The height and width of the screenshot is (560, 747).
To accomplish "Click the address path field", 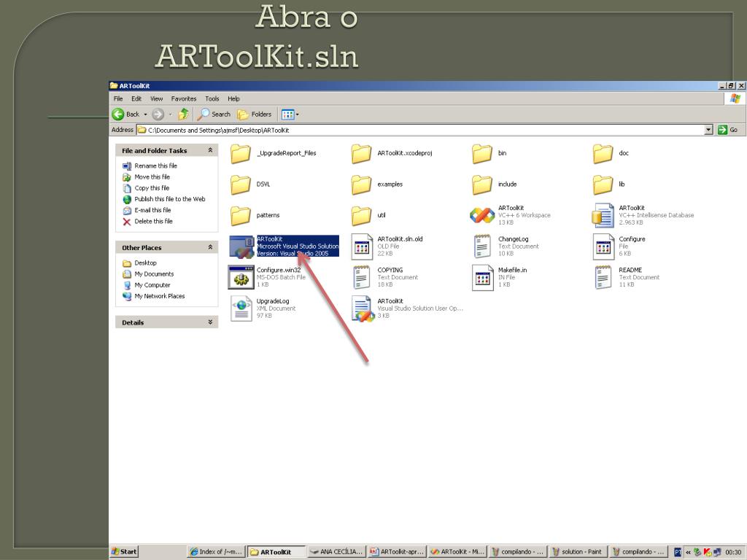I will [x=420, y=130].
